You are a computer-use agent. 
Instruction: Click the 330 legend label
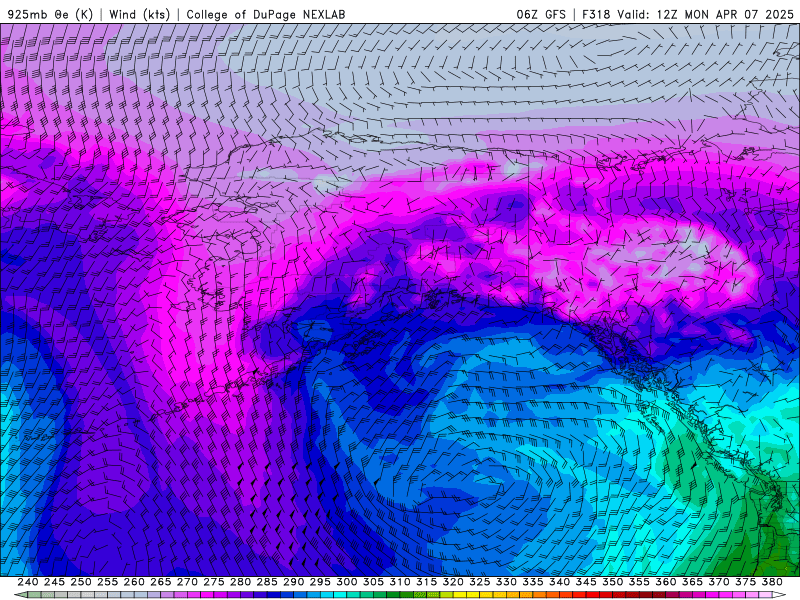pos(506,582)
